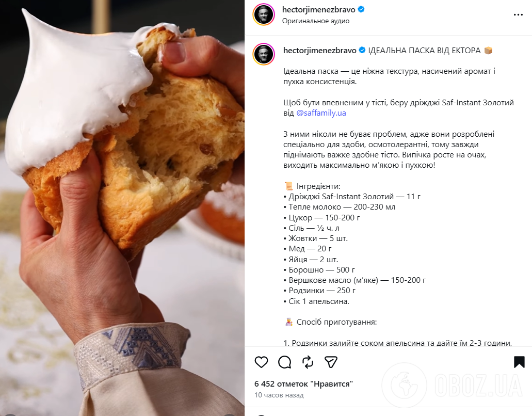
Task: Open the @saffamily.ua mention link
Action: coord(321,113)
